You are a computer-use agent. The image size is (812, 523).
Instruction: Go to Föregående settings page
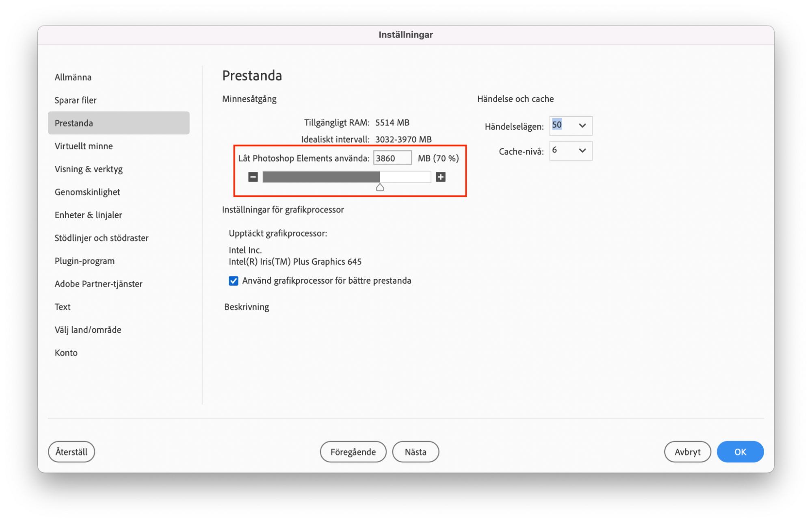pos(353,452)
